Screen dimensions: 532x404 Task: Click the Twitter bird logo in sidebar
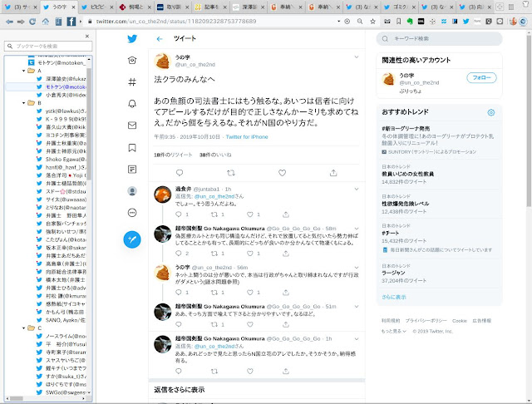[132, 39]
